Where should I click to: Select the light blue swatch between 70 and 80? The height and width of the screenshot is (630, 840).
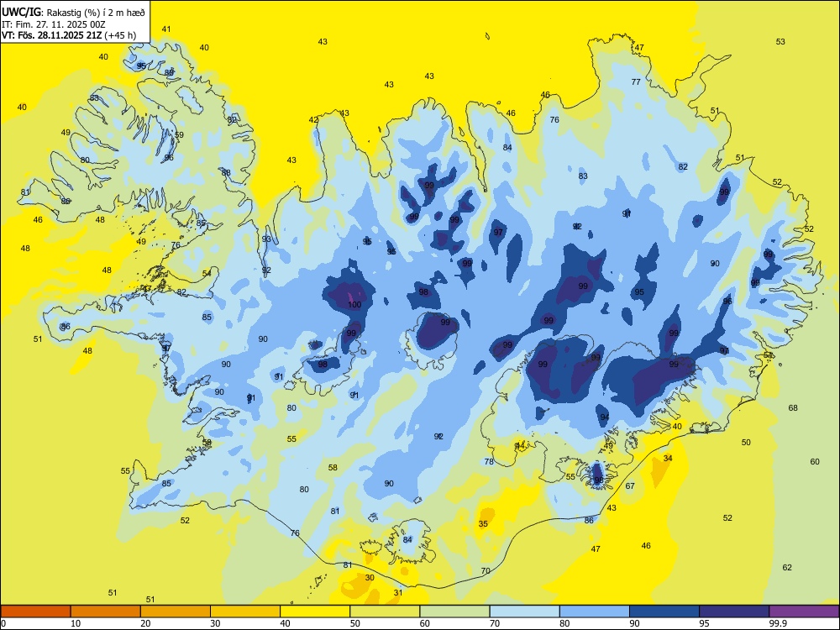click(x=524, y=612)
